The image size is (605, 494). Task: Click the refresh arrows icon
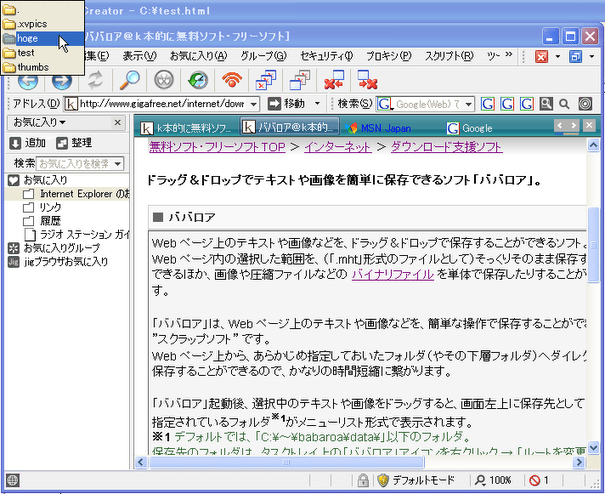coord(95,80)
